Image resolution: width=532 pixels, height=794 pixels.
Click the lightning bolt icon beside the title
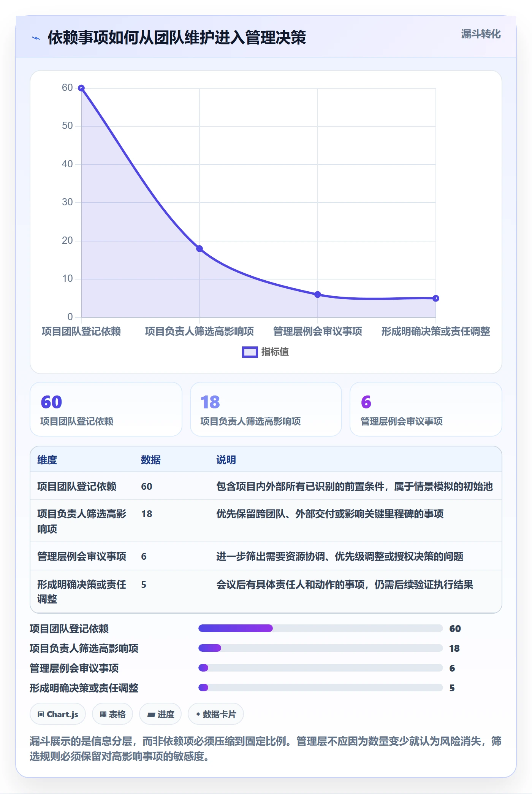(36, 38)
